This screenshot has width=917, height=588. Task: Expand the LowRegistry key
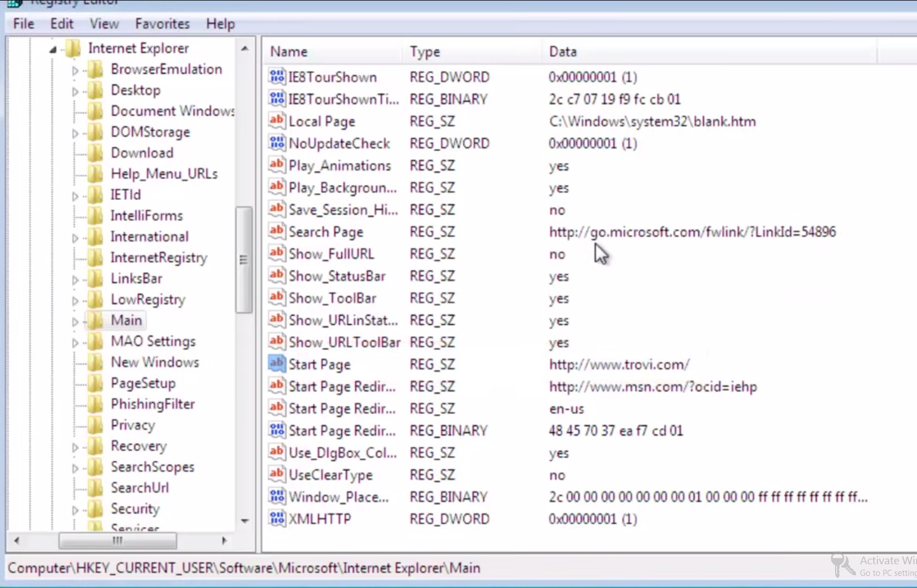75,300
